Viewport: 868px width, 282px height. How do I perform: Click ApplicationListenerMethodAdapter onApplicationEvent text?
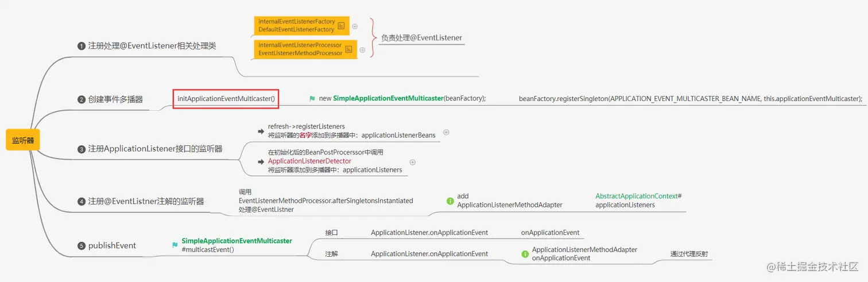point(584,254)
